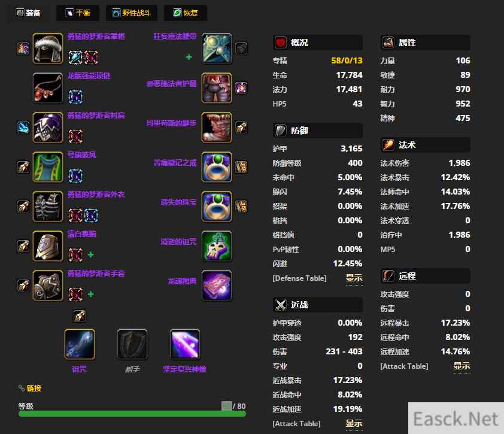This screenshot has width=504, height=434.
Task: Click the blue staff main-hand weapon icon
Action: tap(80, 344)
